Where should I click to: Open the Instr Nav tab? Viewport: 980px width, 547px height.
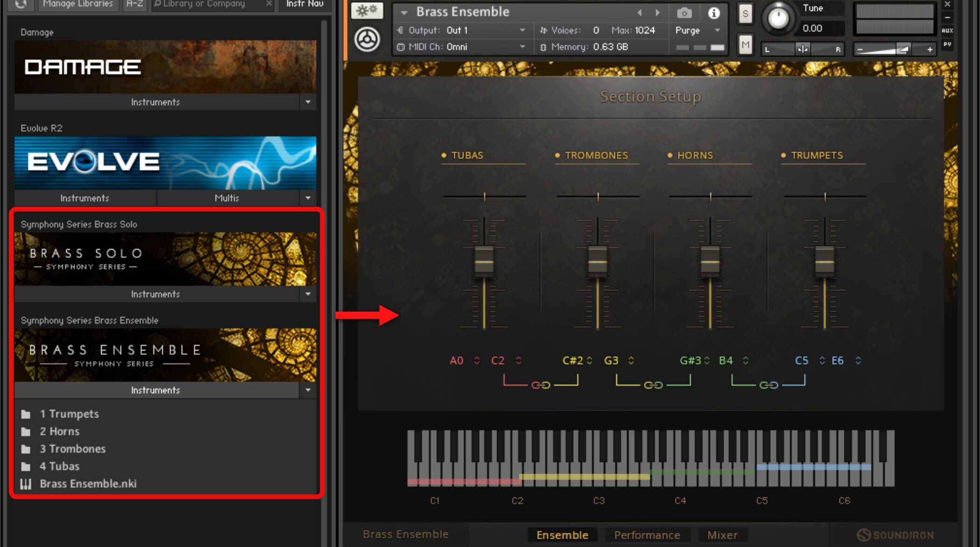[x=305, y=4]
